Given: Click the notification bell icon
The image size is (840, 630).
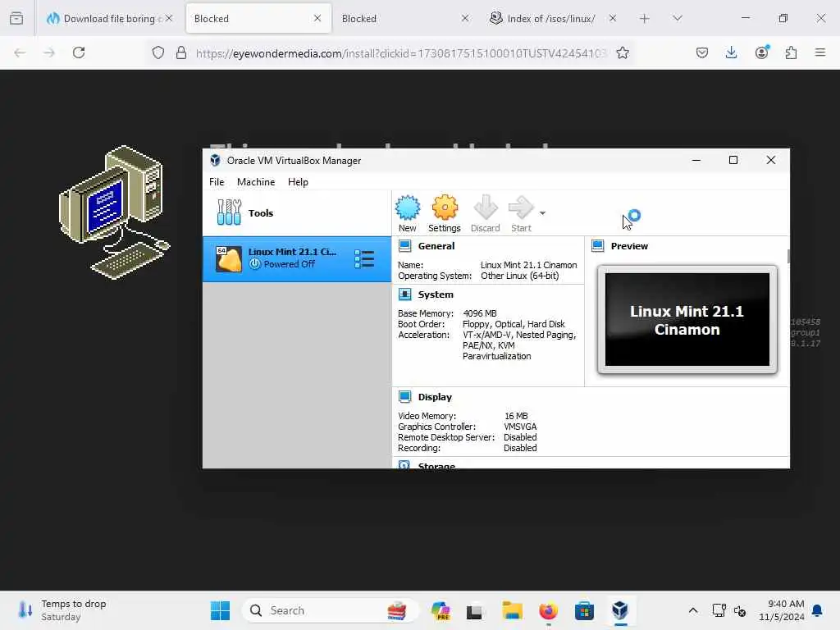Looking at the screenshot, I should [818, 610].
